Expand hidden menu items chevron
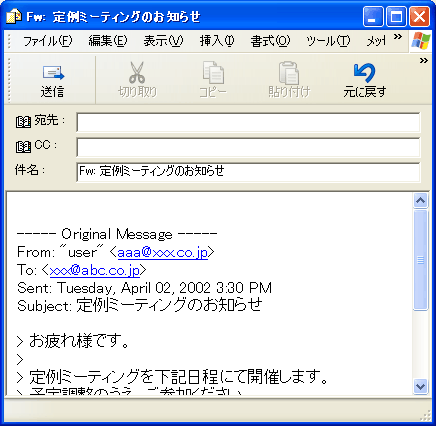 coord(398,36)
